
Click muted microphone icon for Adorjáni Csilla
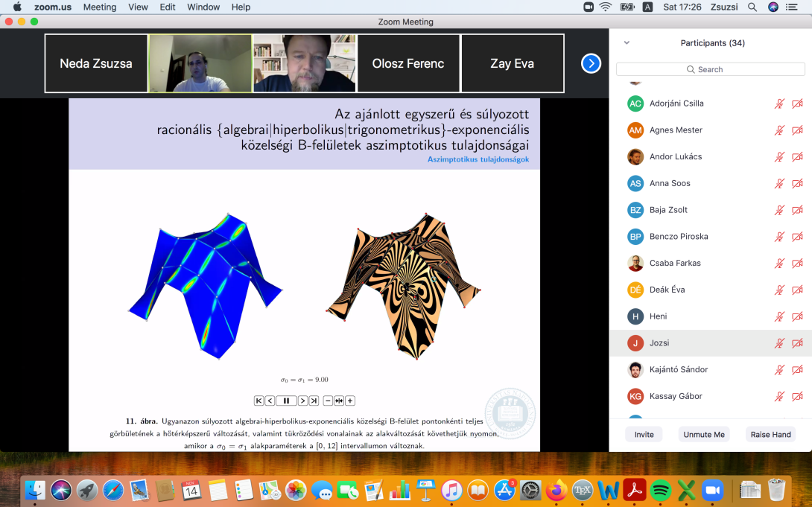pos(779,103)
